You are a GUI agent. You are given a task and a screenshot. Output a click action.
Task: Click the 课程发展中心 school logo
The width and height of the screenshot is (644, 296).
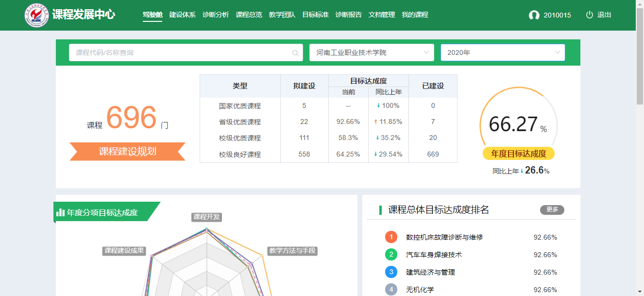point(37,15)
